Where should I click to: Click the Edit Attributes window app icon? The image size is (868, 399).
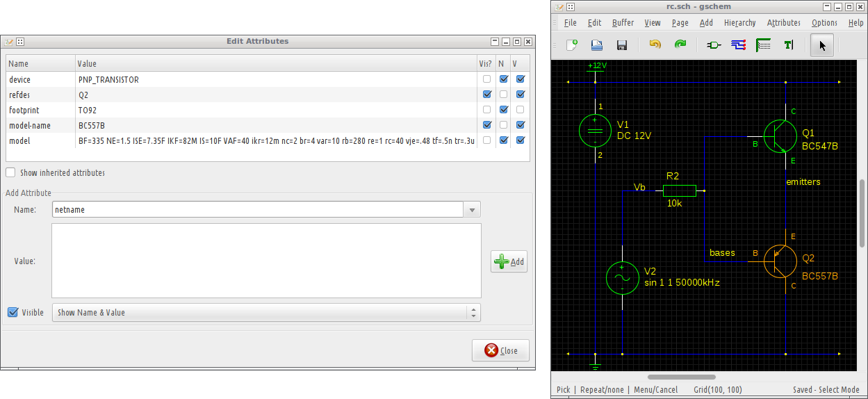[x=8, y=42]
